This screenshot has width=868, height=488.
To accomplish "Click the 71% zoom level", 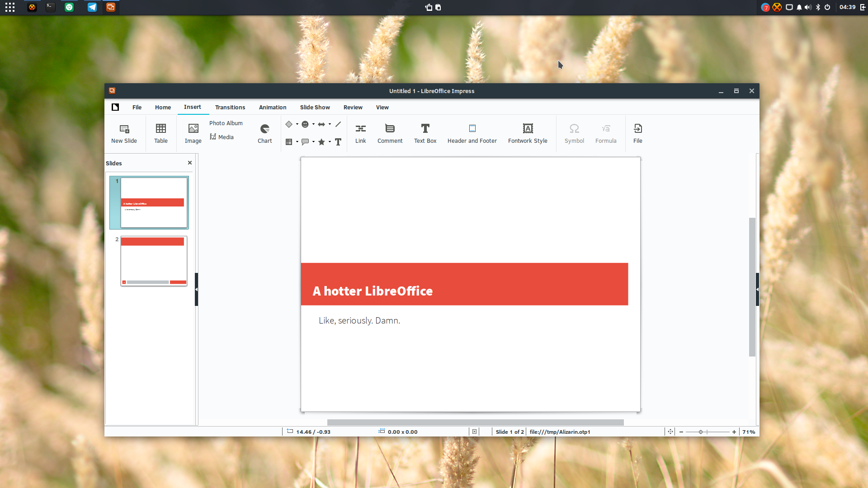I will click(x=749, y=432).
